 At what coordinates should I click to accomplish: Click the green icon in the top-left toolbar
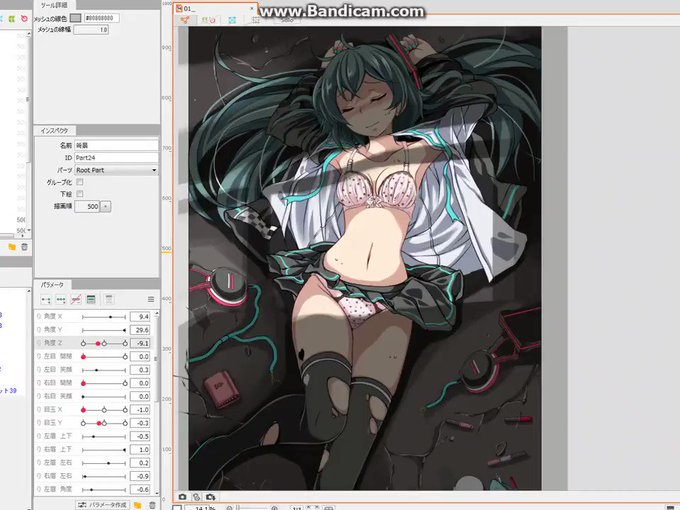[12, 19]
